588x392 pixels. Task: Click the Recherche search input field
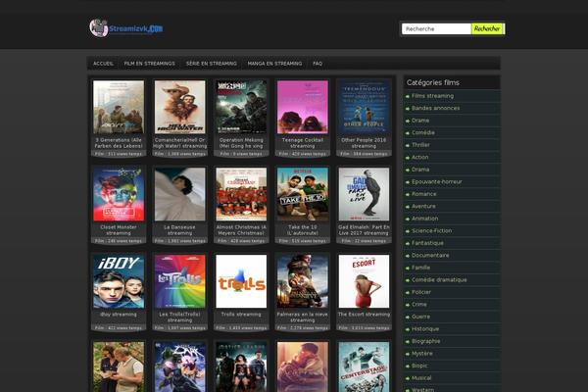[436, 28]
